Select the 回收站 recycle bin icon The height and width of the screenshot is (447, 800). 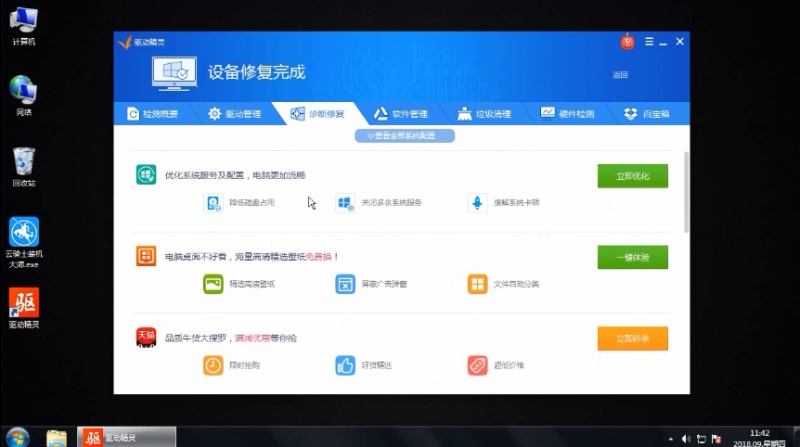[x=23, y=167]
